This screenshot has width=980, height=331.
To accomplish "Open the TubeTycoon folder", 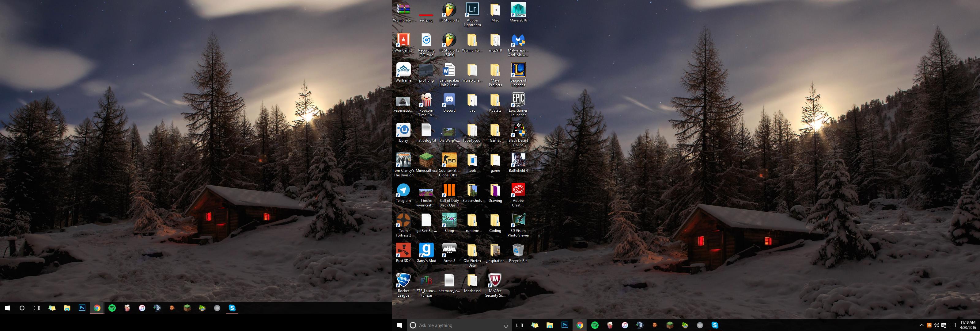I will tap(472, 133).
